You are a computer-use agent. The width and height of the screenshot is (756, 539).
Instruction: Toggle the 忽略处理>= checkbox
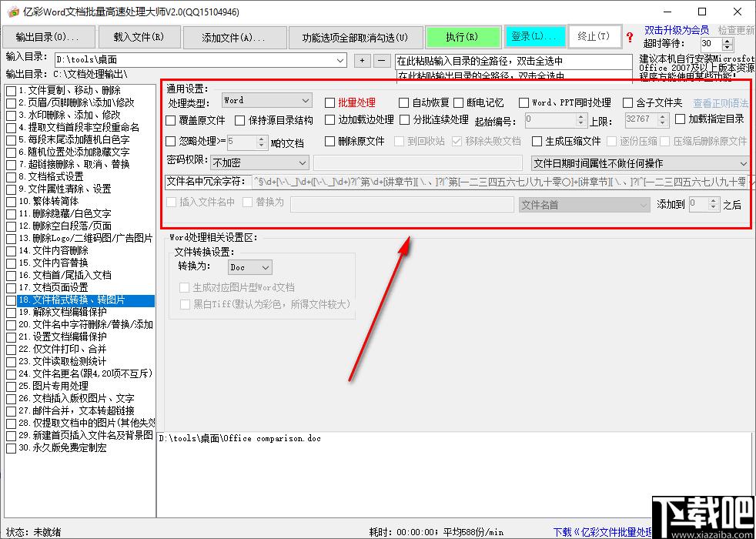[x=171, y=142]
